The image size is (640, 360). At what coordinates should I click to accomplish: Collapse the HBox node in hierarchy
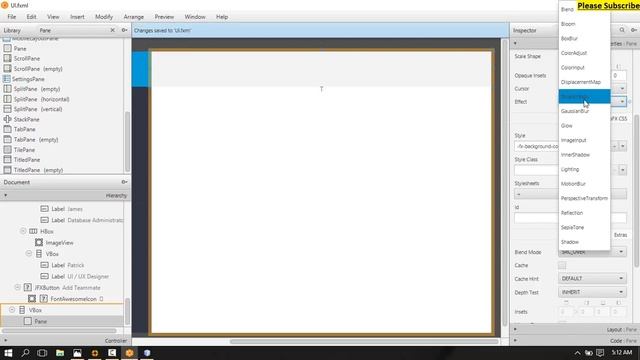point(23,231)
